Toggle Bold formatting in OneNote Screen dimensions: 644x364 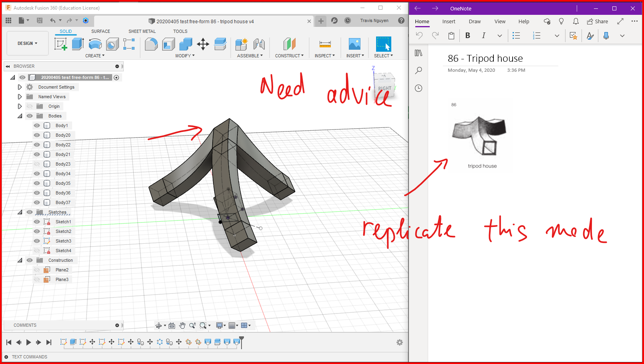point(467,35)
